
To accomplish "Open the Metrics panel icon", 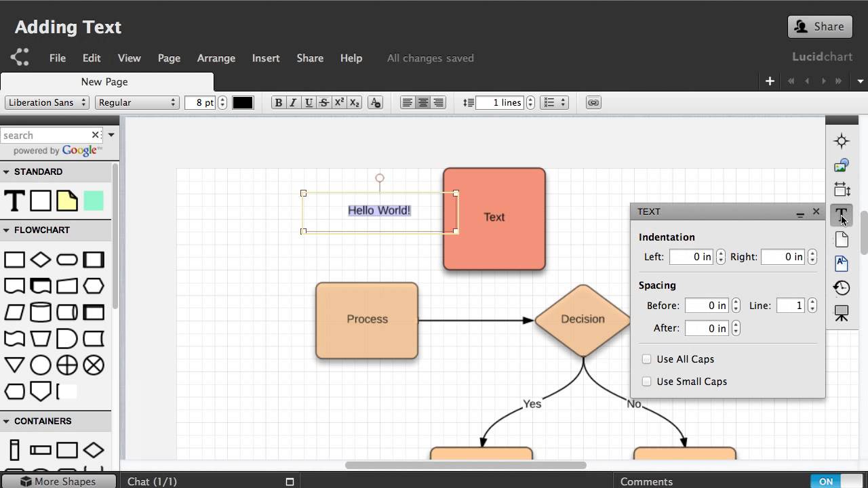I will click(842, 190).
